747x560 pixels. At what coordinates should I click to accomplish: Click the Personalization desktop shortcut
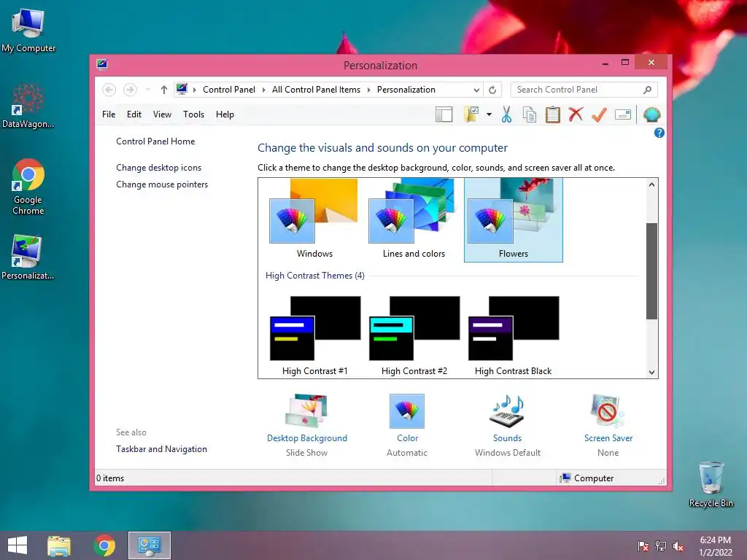pyautogui.click(x=28, y=257)
